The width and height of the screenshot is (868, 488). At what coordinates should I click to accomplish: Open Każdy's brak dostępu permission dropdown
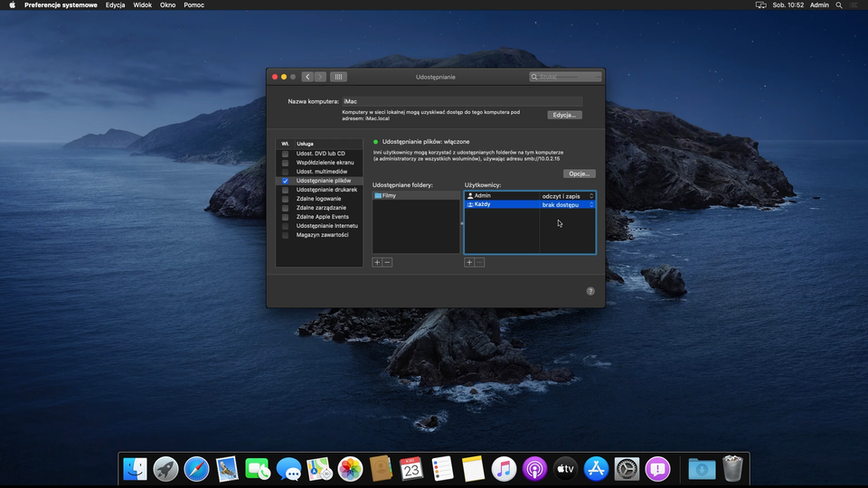point(568,205)
